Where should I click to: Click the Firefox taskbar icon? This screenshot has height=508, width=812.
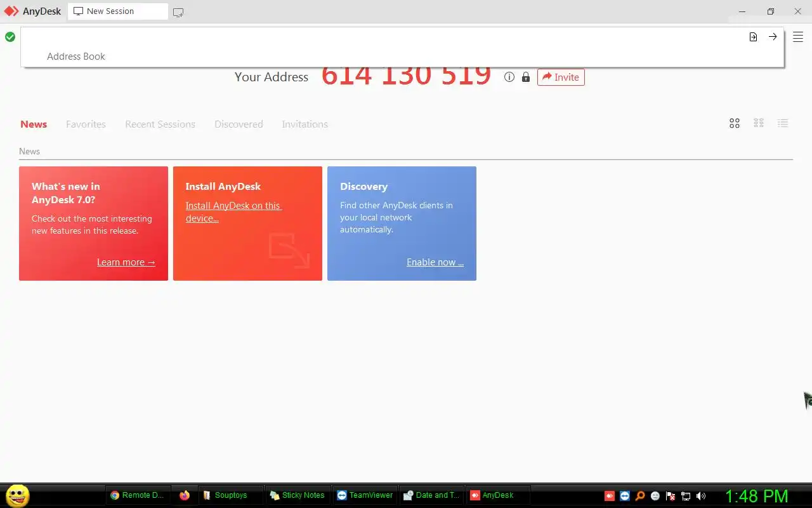coord(185,495)
